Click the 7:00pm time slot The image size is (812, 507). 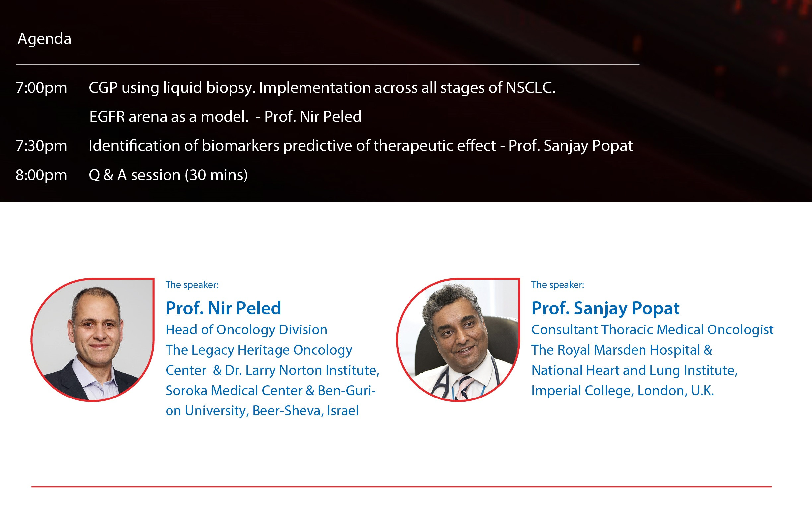click(41, 88)
